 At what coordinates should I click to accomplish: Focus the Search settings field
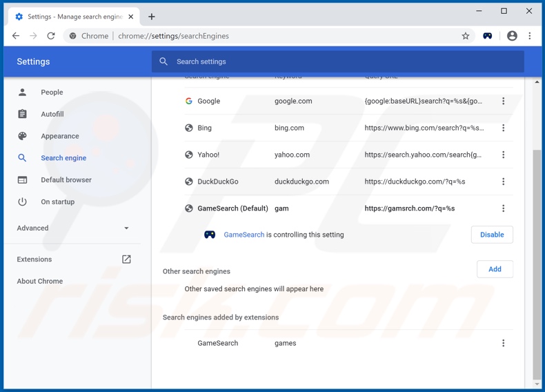coord(338,61)
